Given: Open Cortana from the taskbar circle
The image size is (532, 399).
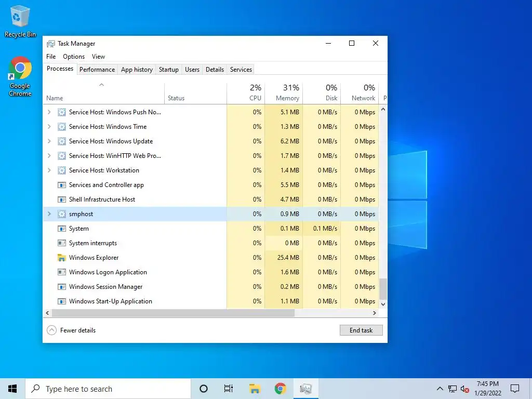Looking at the screenshot, I should (204, 389).
